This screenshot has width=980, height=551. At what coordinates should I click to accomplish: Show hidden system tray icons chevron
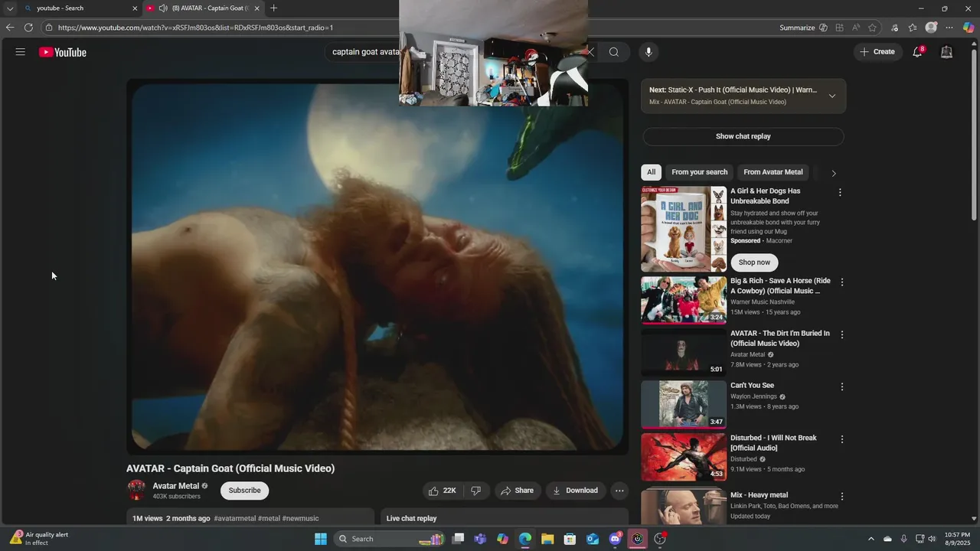(x=871, y=539)
